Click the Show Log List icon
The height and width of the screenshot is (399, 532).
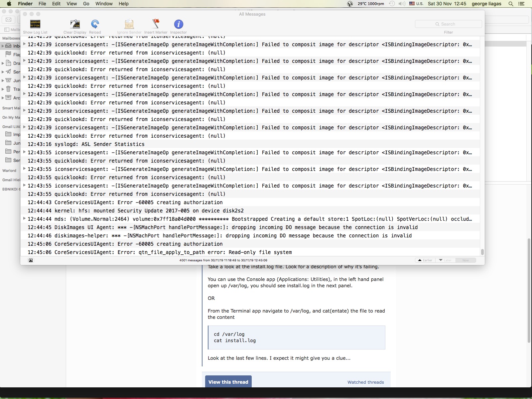tap(35, 24)
